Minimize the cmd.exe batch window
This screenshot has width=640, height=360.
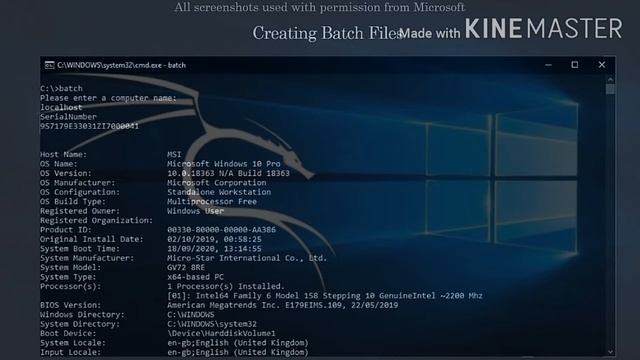[548, 65]
